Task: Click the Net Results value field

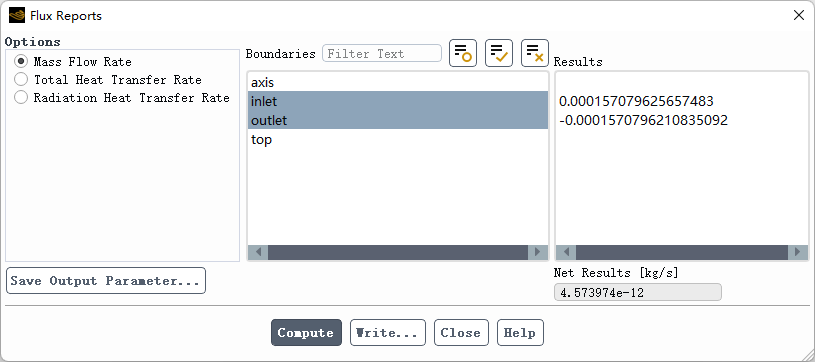Action: 638,292
